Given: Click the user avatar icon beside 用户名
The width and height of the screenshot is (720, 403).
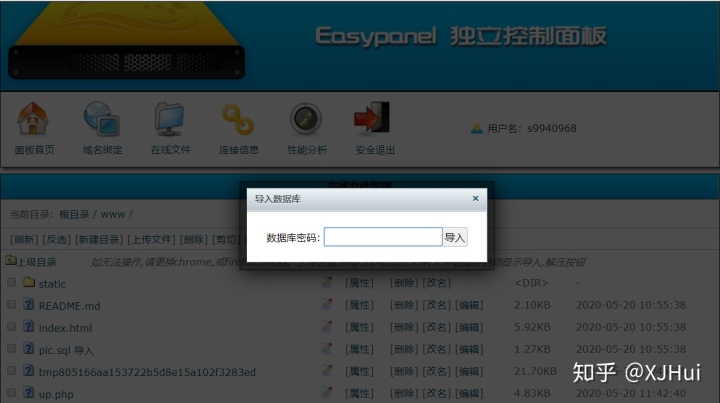Looking at the screenshot, I should coord(477,128).
